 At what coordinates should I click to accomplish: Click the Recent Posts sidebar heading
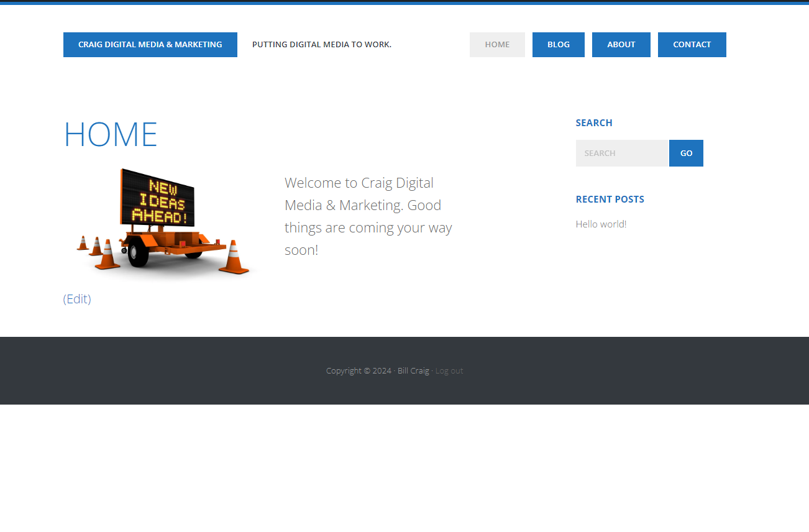(x=610, y=199)
